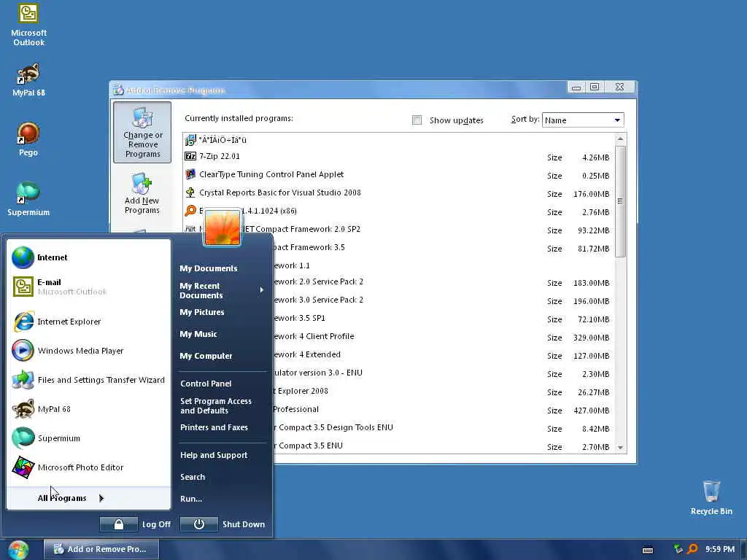Click the Add New Programs sidebar button
The image size is (747, 560).
(x=142, y=194)
